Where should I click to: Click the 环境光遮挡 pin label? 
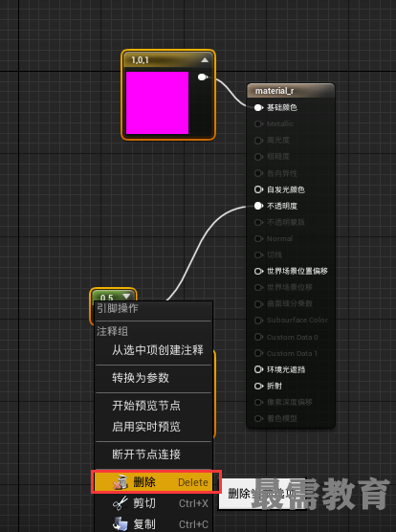tap(286, 369)
